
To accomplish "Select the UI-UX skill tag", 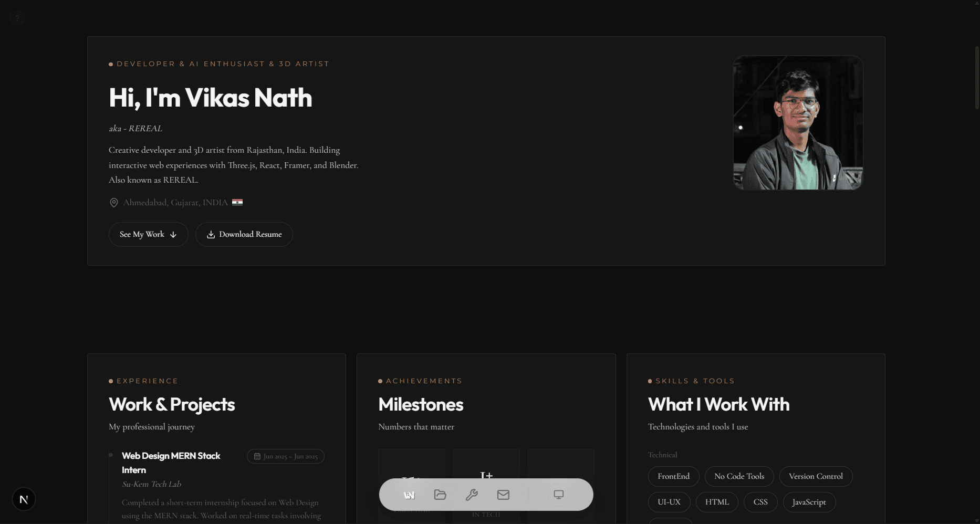I will click(669, 502).
